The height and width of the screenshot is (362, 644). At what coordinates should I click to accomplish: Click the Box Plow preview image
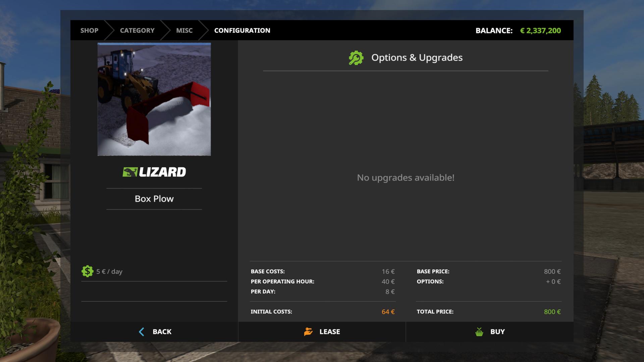(x=154, y=99)
